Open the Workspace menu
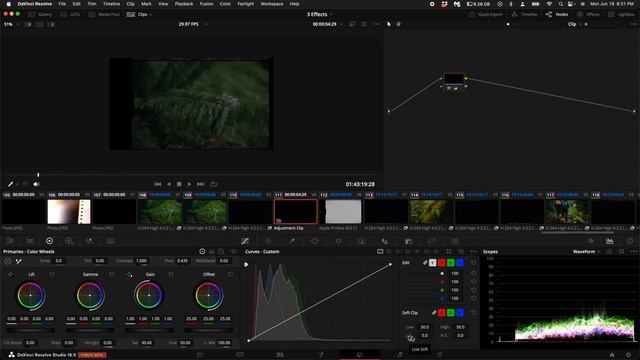Viewport: 640px width, 360px height. (272, 4)
